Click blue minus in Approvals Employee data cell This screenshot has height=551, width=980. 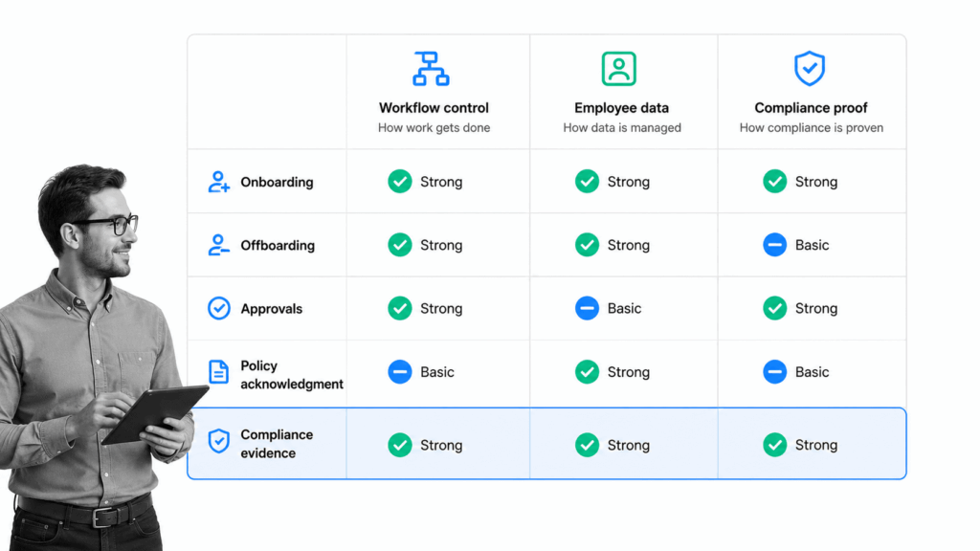587,308
